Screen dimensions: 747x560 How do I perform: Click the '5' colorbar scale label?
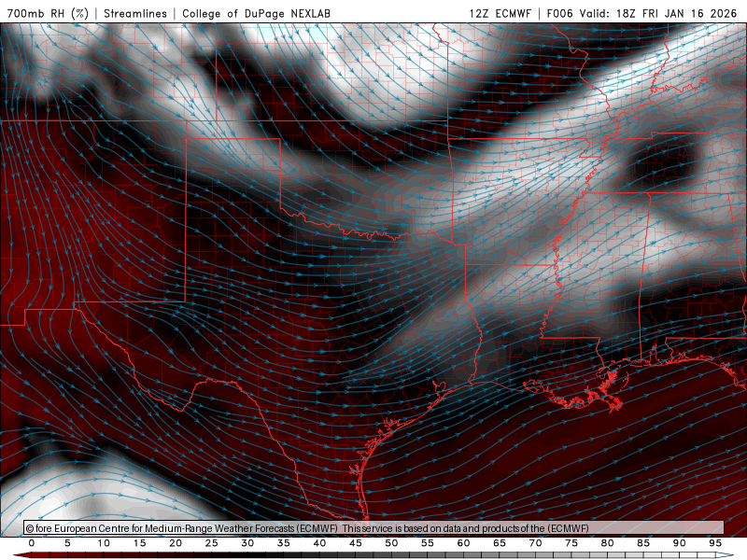[67, 543]
